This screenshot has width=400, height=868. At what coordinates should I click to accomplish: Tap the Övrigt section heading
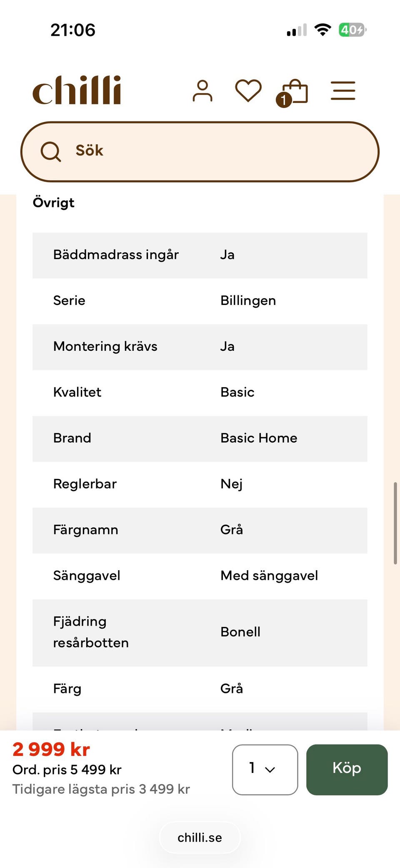(54, 203)
